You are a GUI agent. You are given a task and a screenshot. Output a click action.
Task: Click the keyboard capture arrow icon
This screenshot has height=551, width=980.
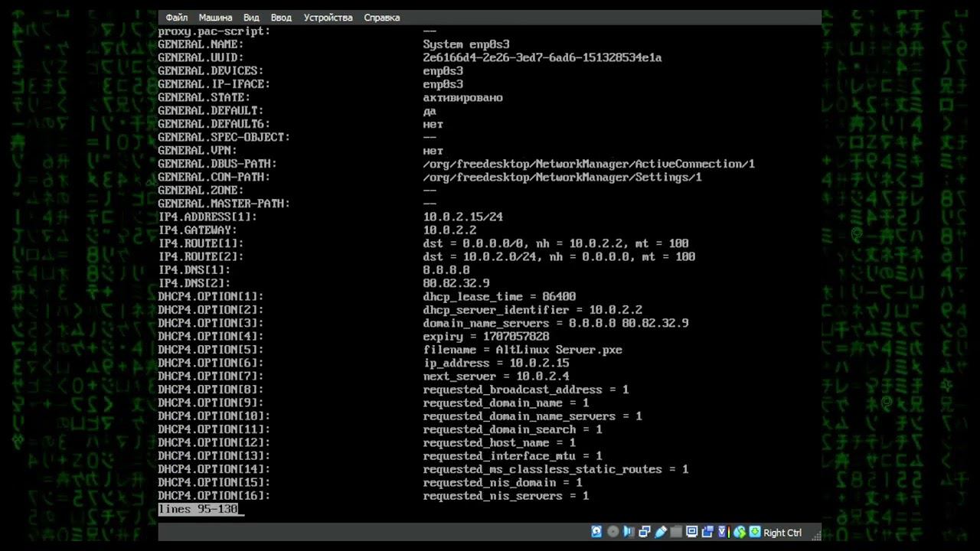[x=755, y=532]
